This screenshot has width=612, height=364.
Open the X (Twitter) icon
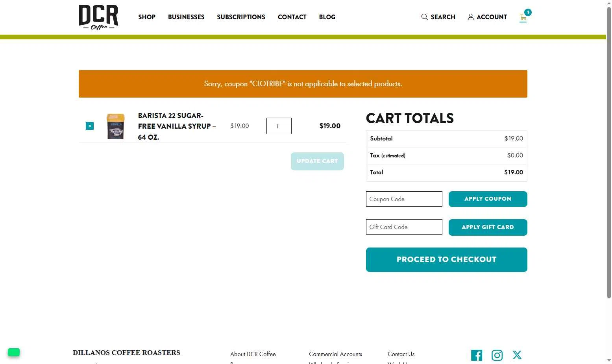coord(517,355)
